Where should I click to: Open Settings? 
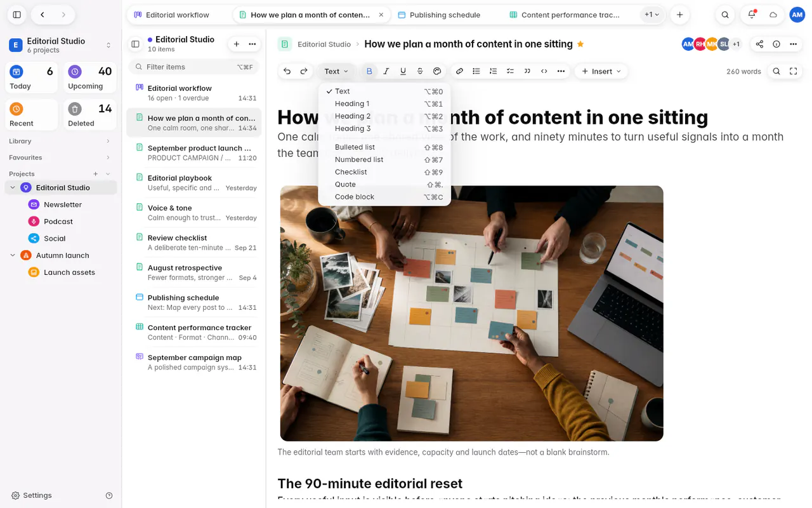tap(32, 495)
